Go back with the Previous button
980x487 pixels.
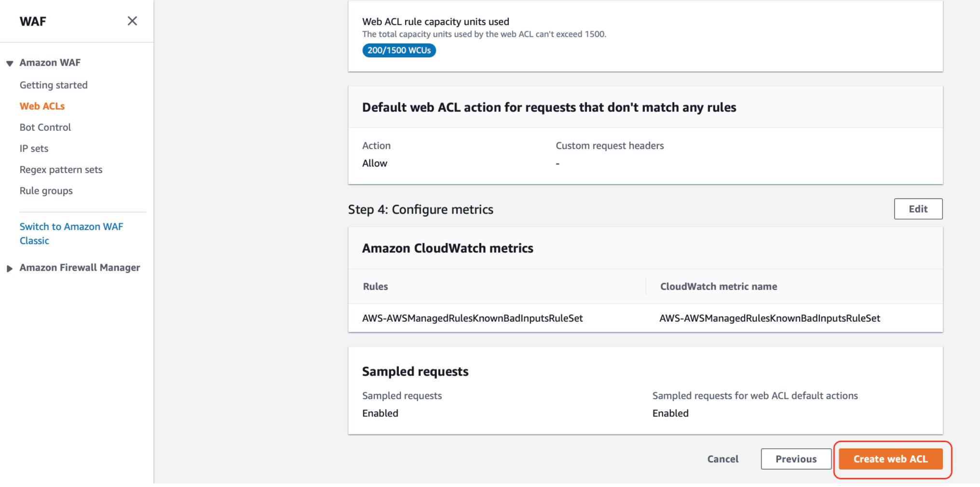point(796,459)
